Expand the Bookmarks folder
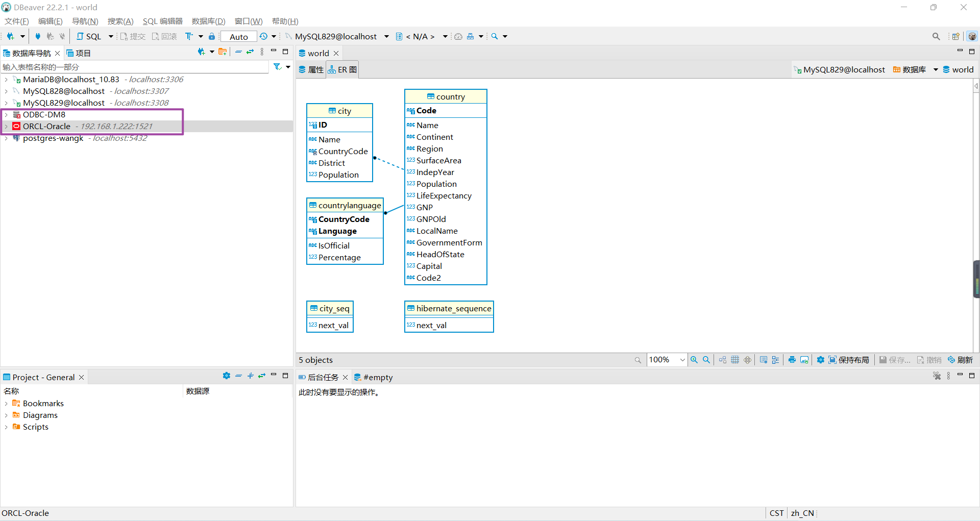 6,404
